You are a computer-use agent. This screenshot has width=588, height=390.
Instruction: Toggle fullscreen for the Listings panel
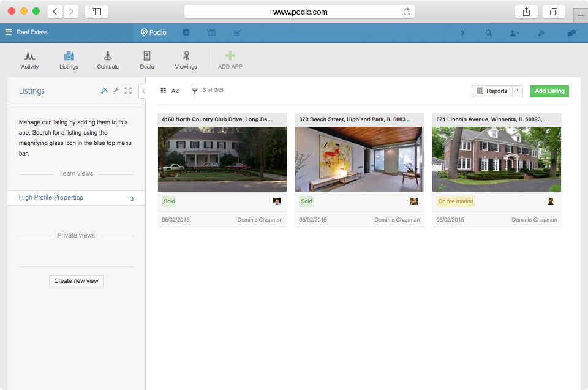pyautogui.click(x=128, y=91)
